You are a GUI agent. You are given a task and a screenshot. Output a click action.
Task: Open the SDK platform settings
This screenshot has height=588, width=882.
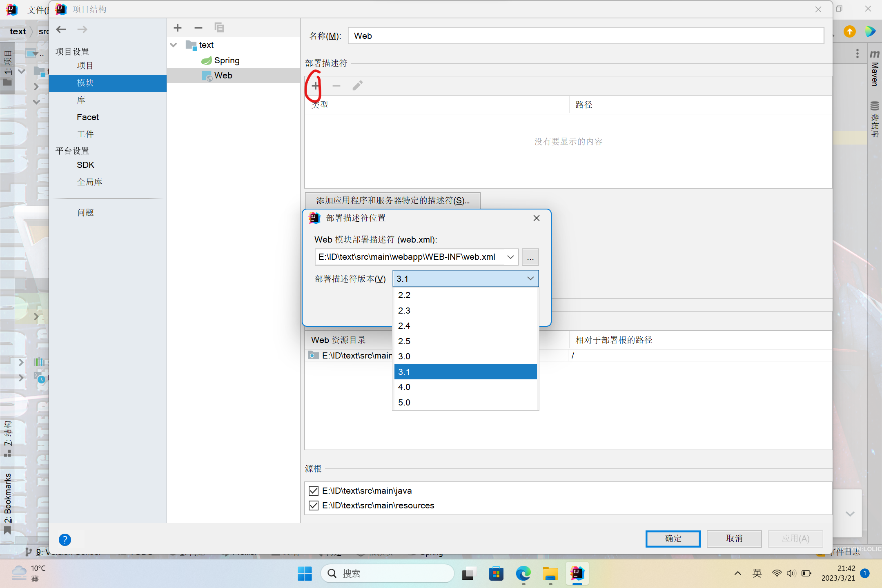pos(85,165)
